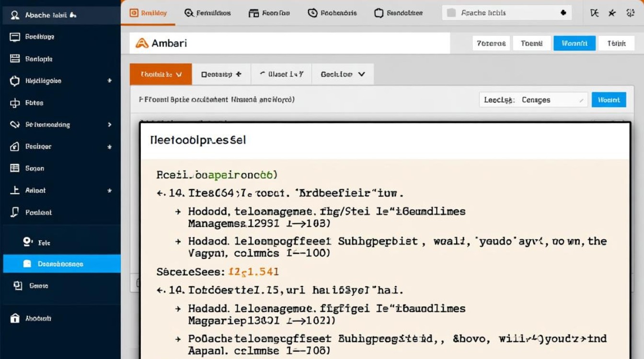Click the monitor icon in the second sidebar row

[x=15, y=37]
